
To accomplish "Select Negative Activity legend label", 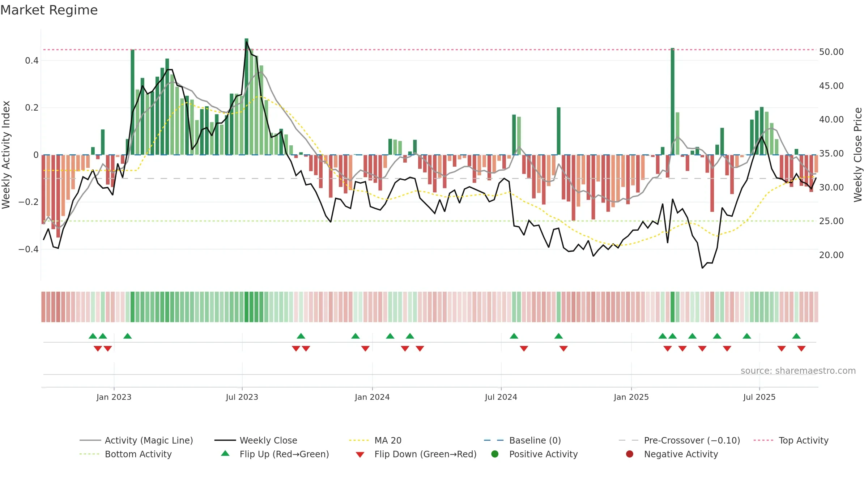I will pos(681,454).
